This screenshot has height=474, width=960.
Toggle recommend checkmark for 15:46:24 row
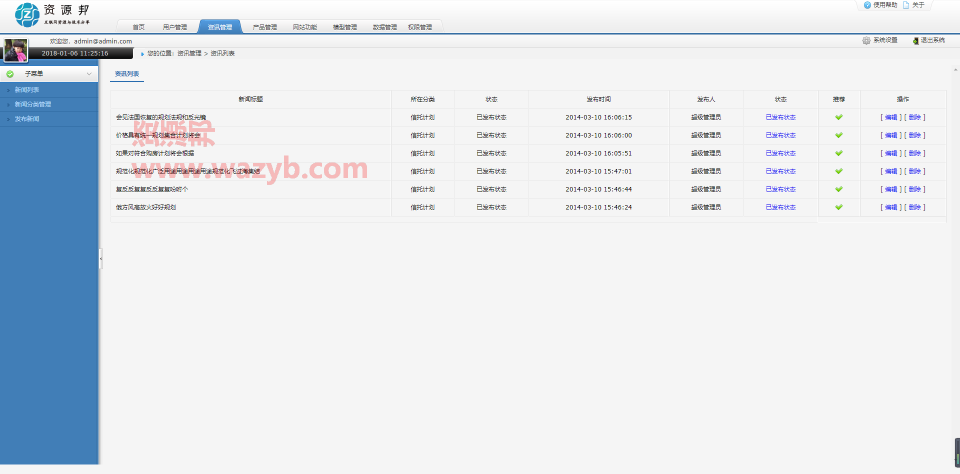point(839,207)
